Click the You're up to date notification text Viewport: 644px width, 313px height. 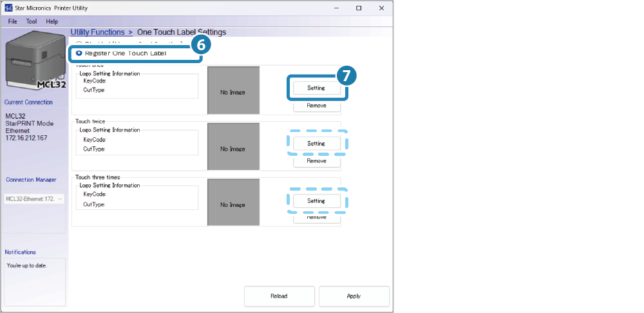click(27, 266)
